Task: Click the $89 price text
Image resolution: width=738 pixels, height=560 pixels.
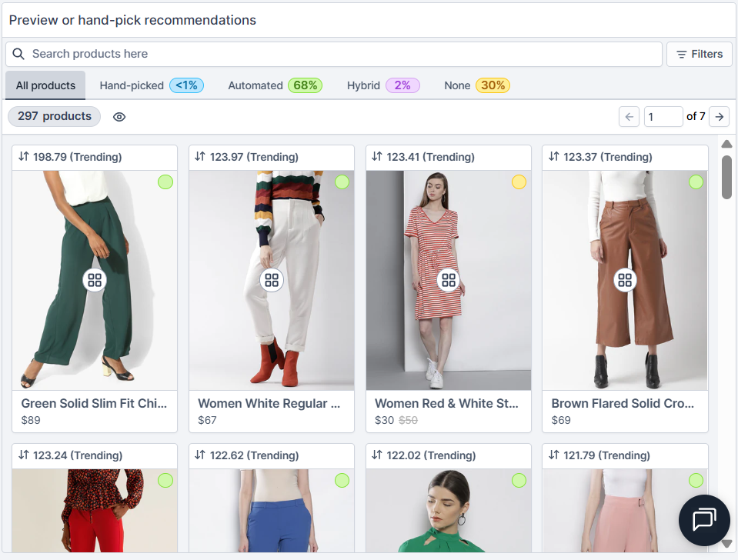Action: 31,420
